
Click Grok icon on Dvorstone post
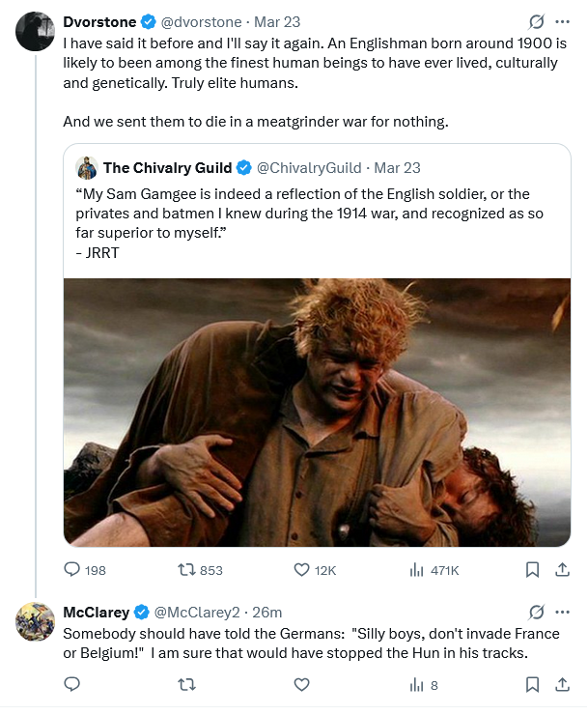tap(537, 21)
